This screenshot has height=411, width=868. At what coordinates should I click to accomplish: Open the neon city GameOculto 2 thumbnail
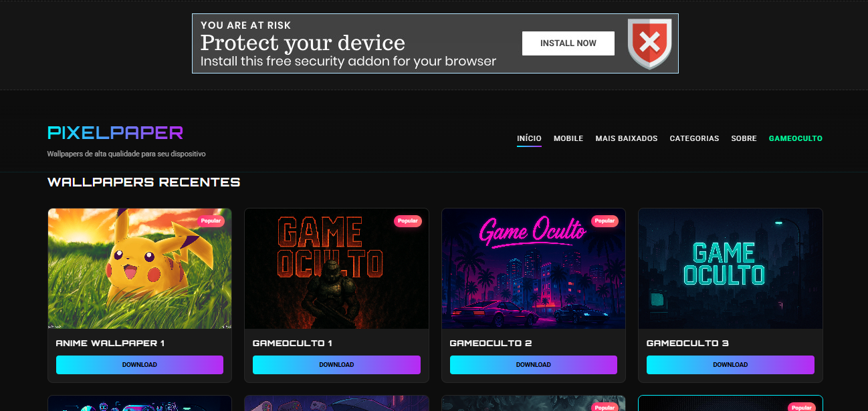[x=534, y=269]
